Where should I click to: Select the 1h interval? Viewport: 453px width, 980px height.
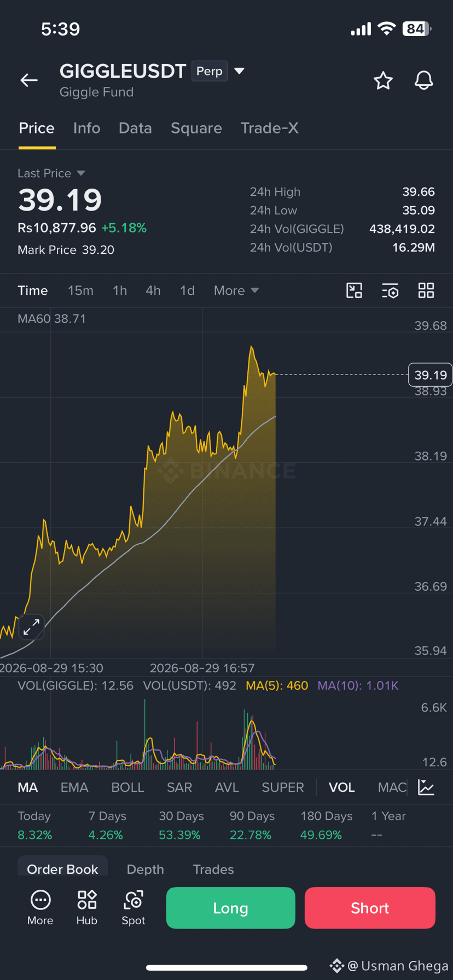pyautogui.click(x=120, y=290)
